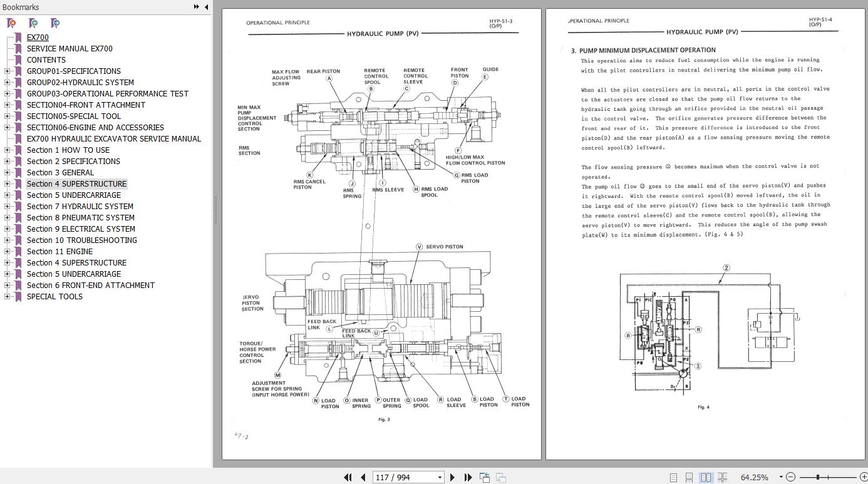Open the CONTENTS bookmark
The width and height of the screenshot is (868, 484).
click(46, 60)
